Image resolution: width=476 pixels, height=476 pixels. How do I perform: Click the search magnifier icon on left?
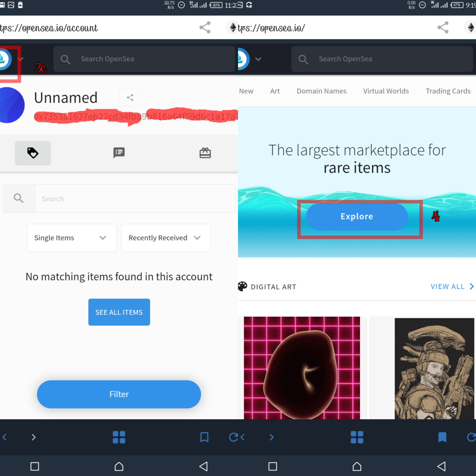point(18,199)
